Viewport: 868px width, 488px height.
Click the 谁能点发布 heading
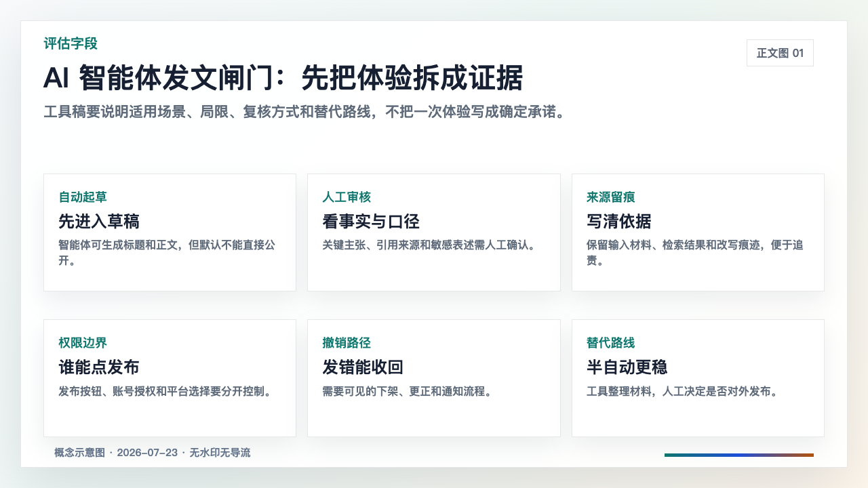pyautogui.click(x=99, y=367)
